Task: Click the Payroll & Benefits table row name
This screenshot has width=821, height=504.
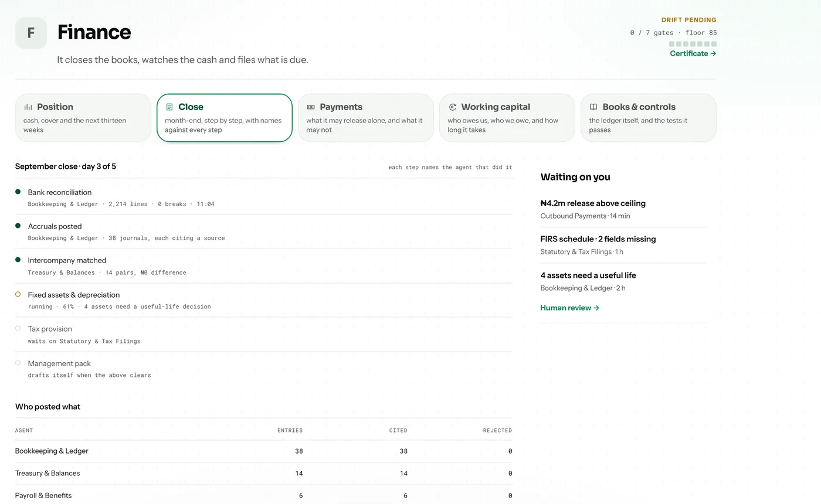Action: tap(43, 496)
